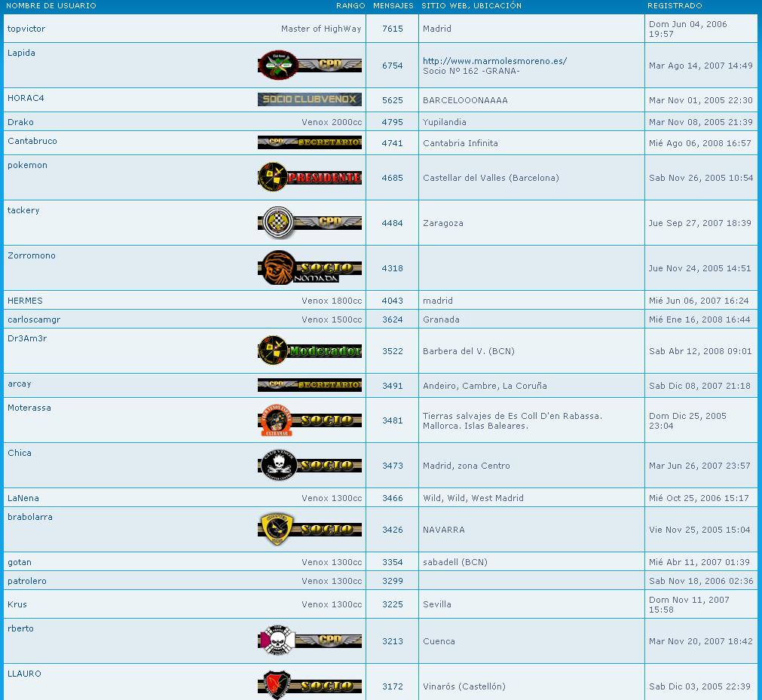This screenshot has width=762, height=700.
Task: Click tackery's checkered CPD badge
Action: click(310, 223)
